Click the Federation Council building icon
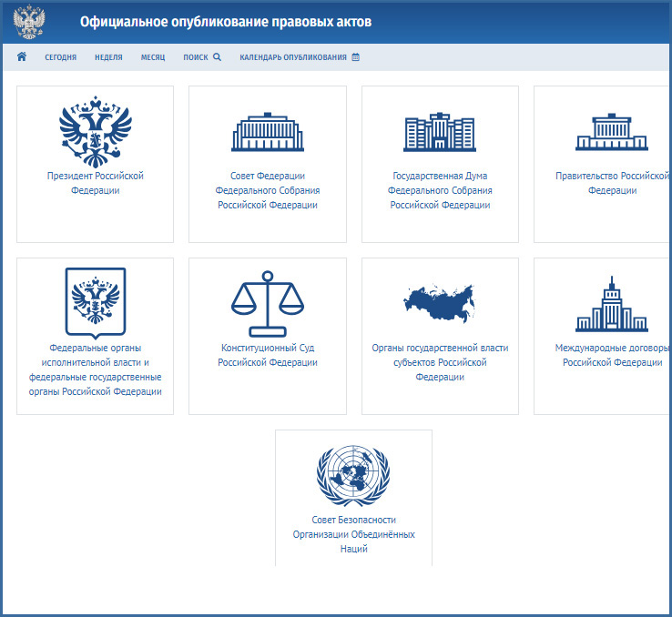 [268, 132]
